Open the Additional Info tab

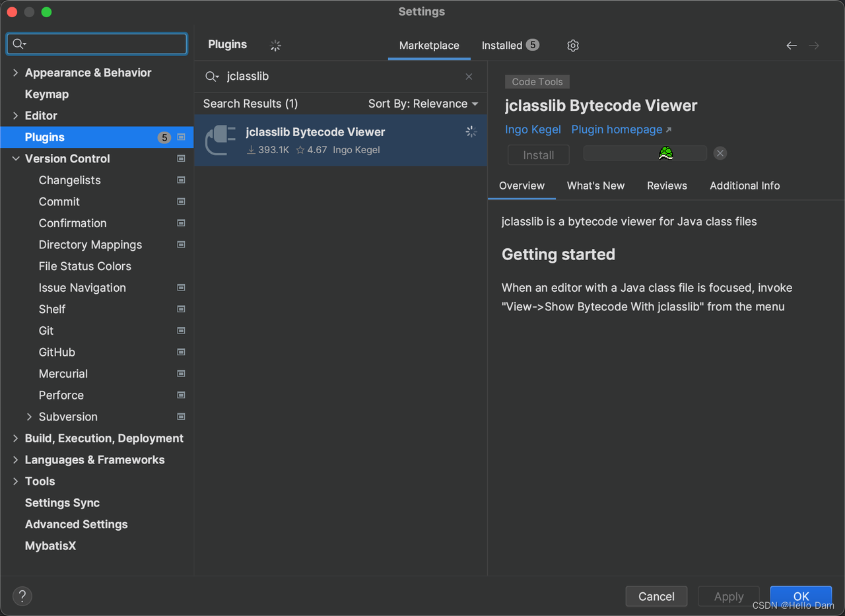pyautogui.click(x=745, y=186)
